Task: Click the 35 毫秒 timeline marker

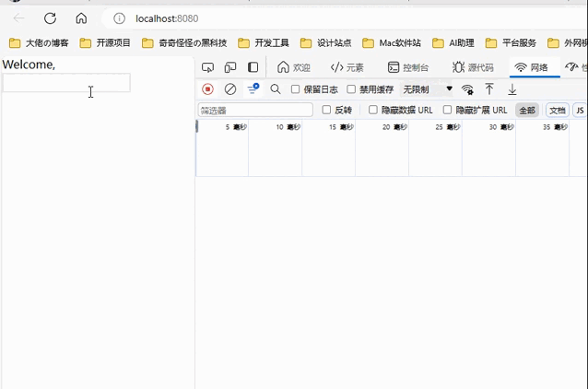Action: 556,127
